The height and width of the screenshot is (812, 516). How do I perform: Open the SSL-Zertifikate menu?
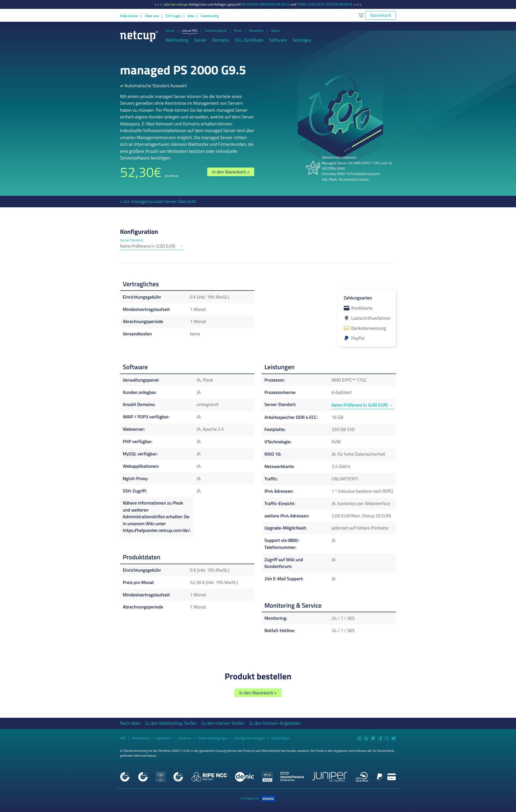click(249, 40)
